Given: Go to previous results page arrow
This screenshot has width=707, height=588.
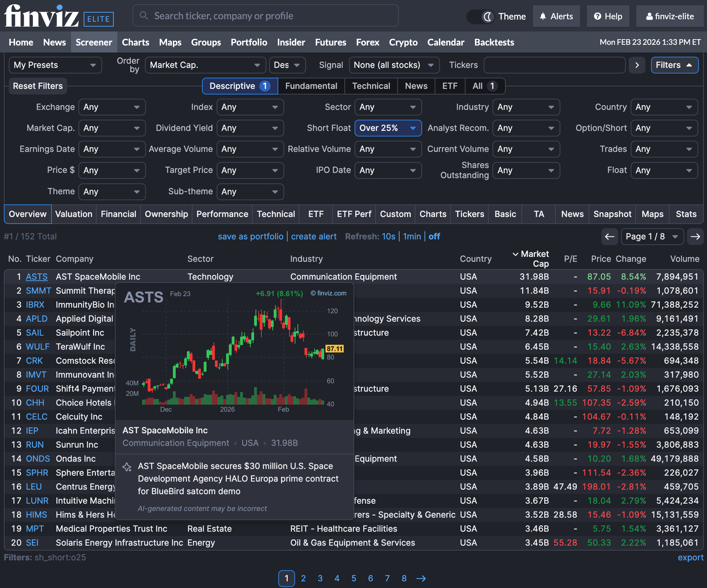Looking at the screenshot, I should click(x=609, y=237).
